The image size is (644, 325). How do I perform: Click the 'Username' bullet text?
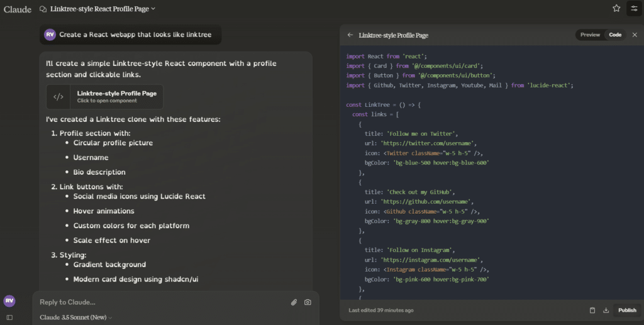coord(91,158)
